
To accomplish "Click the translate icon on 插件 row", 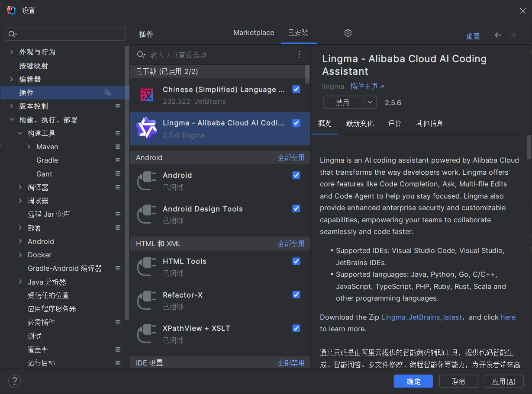I will (x=107, y=93).
